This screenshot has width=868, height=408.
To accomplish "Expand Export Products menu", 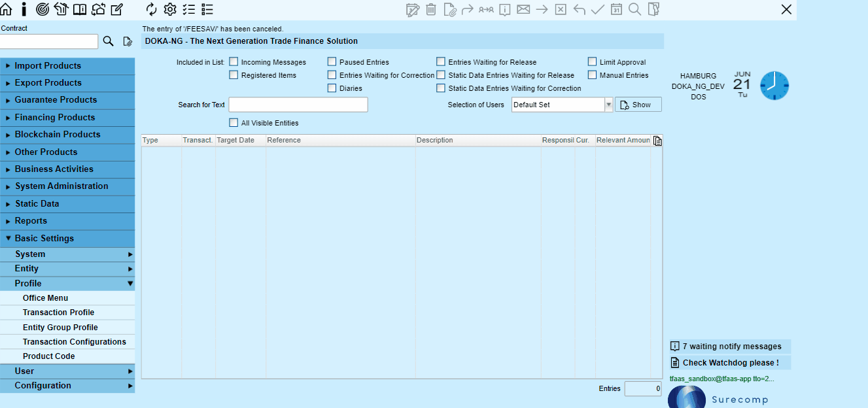I will tap(67, 83).
